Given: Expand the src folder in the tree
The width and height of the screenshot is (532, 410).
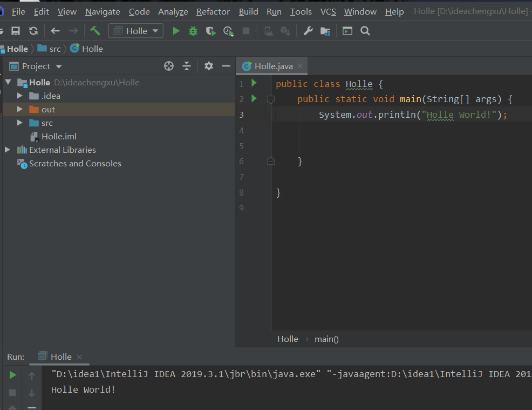Looking at the screenshot, I should [x=19, y=123].
